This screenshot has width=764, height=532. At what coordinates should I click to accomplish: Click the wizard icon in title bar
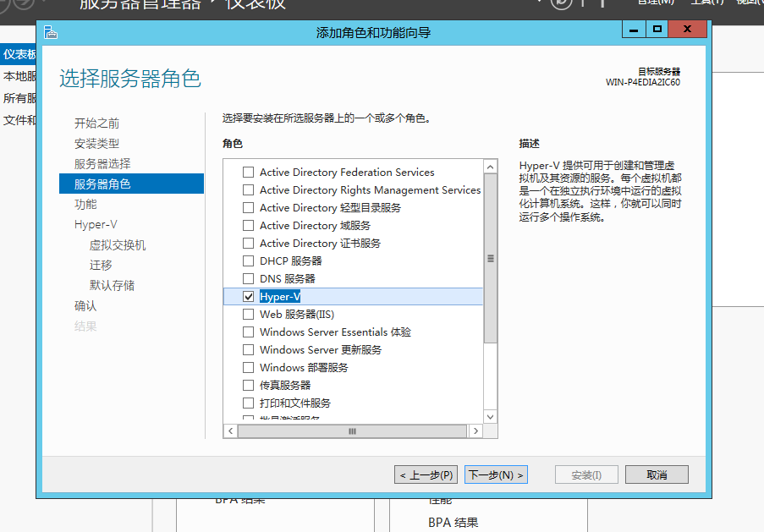(51, 32)
